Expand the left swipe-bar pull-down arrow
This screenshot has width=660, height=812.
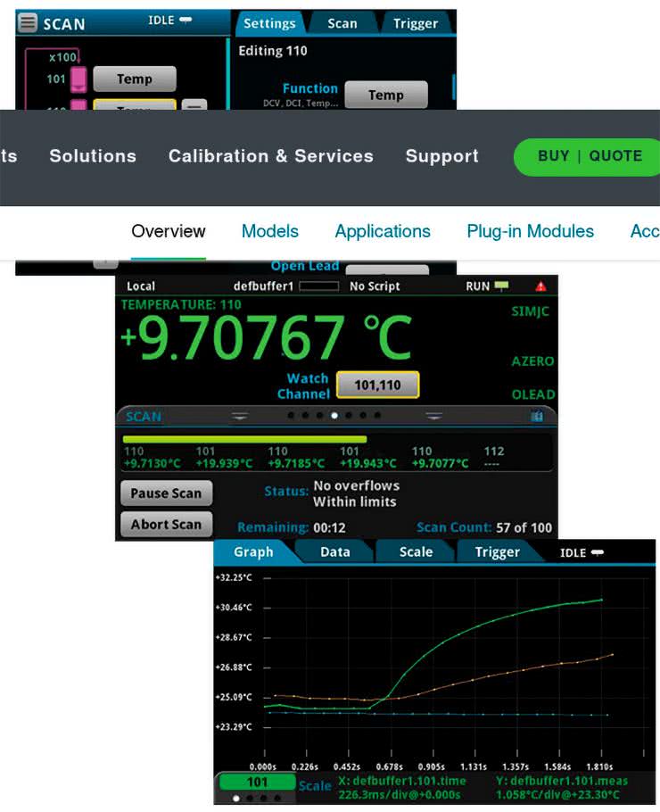pos(239,416)
